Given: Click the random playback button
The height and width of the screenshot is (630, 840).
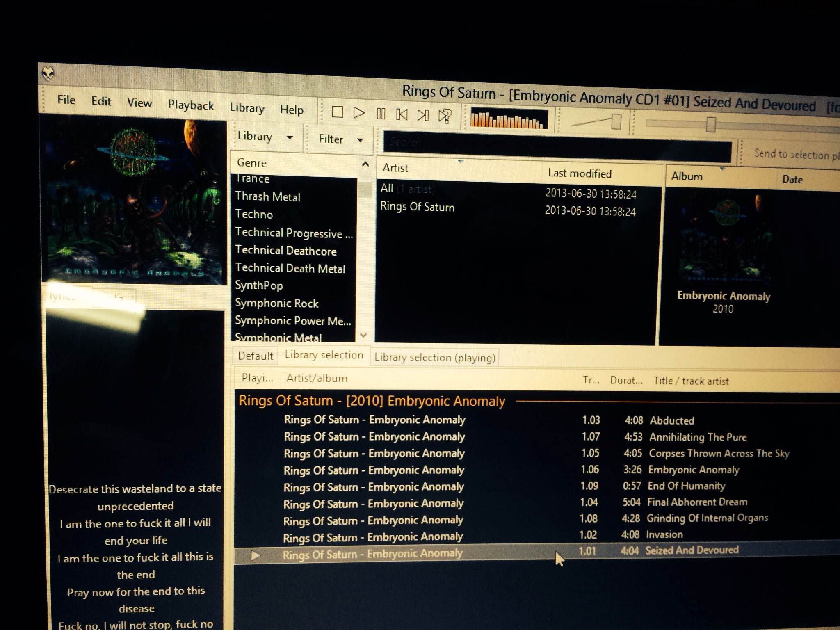Looking at the screenshot, I should pos(445,116).
